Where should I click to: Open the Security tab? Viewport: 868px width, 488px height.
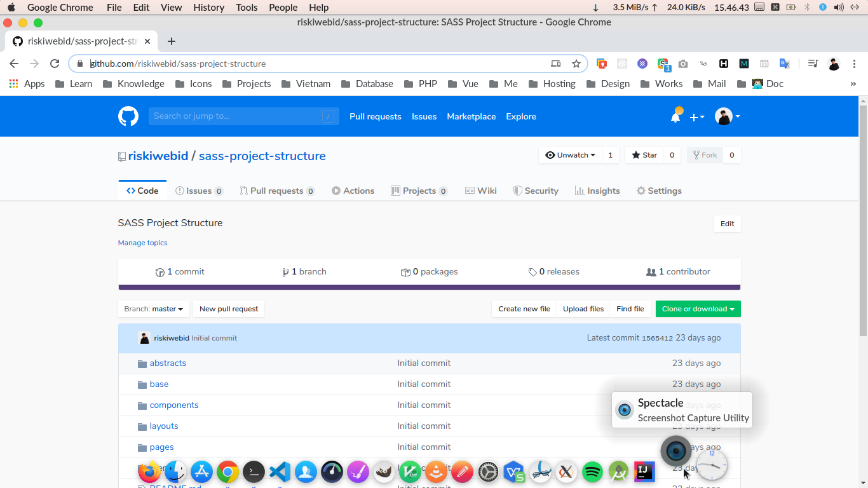[536, 191]
